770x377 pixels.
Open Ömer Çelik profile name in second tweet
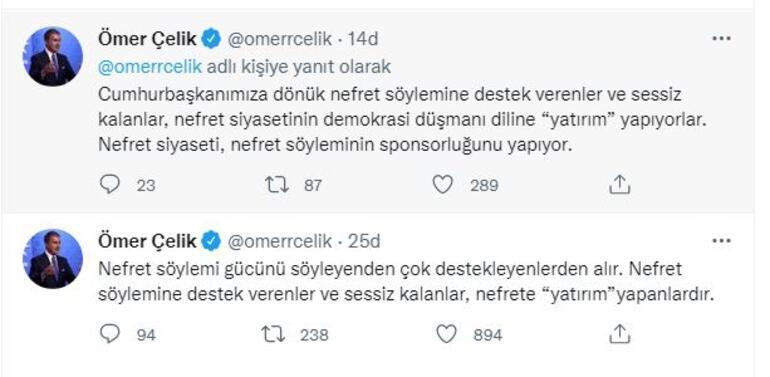(x=147, y=241)
